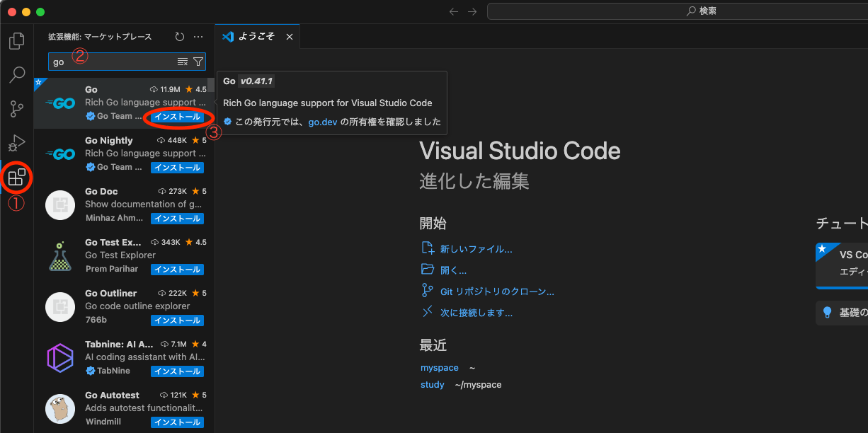
Task: Install the Go Nightly extension
Action: coord(177,168)
